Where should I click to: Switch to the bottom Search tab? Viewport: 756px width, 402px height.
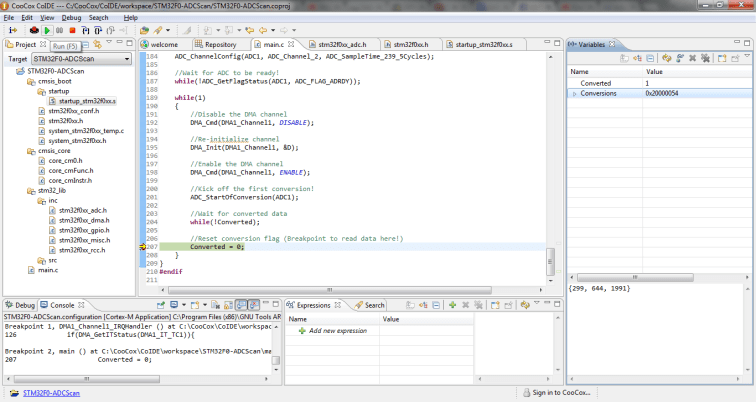click(x=369, y=305)
